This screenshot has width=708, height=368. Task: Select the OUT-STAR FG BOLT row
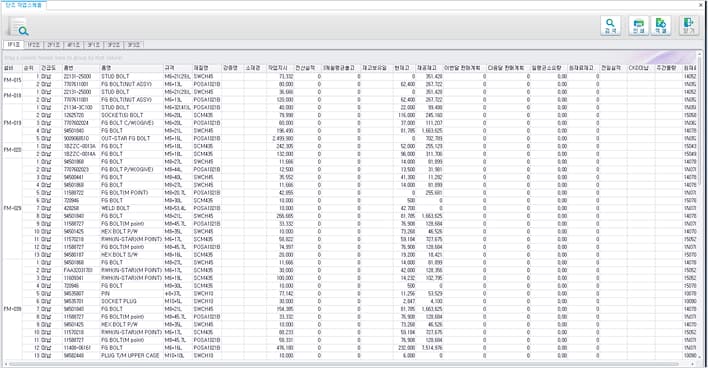[x=350, y=138]
